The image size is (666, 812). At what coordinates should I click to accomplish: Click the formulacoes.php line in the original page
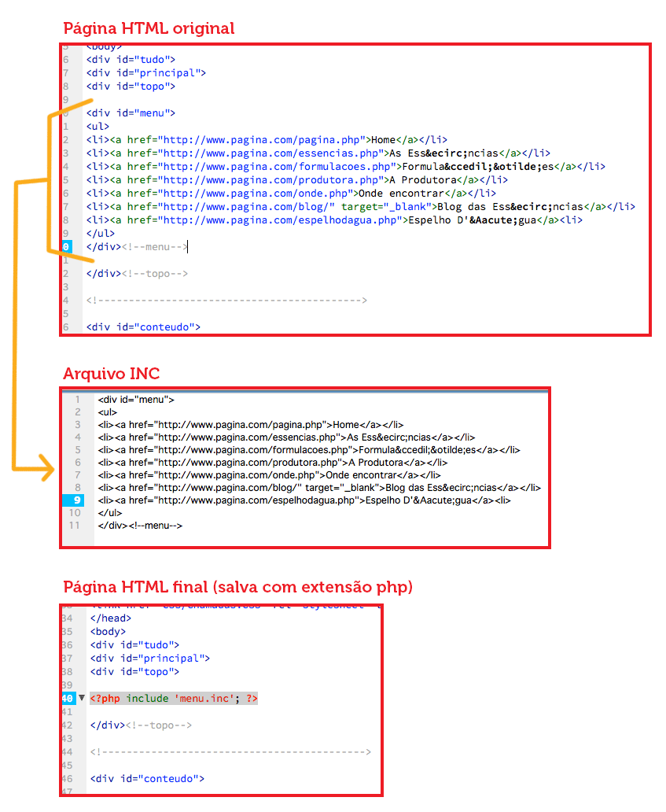[x=346, y=167]
